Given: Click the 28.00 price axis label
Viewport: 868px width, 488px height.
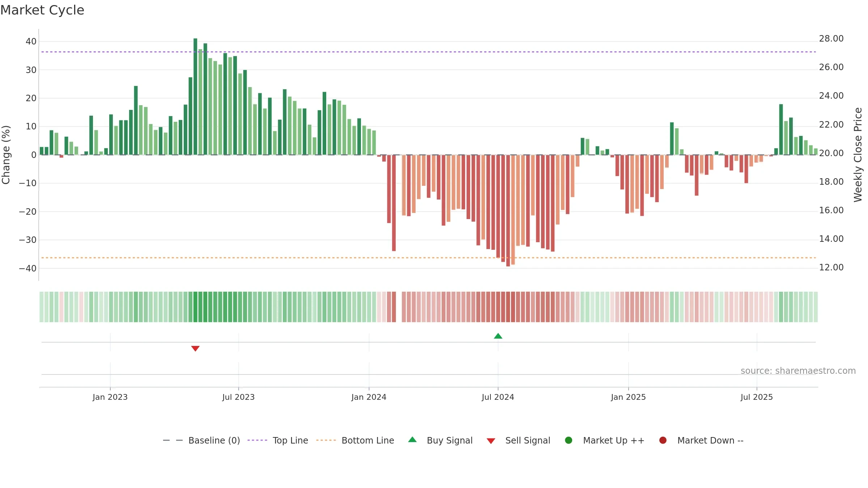Looking at the screenshot, I should [x=831, y=39].
